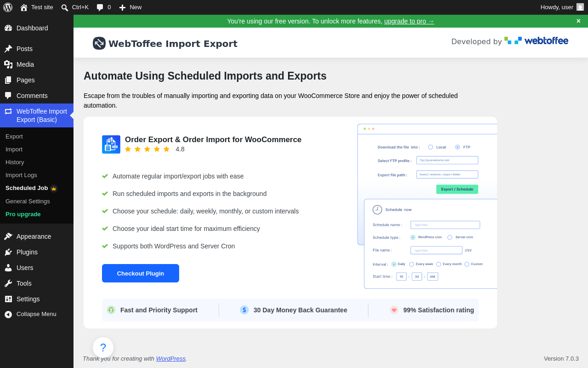The height and width of the screenshot is (368, 588).
Task: Open the Media library from the sidebar
Action: point(37,64)
